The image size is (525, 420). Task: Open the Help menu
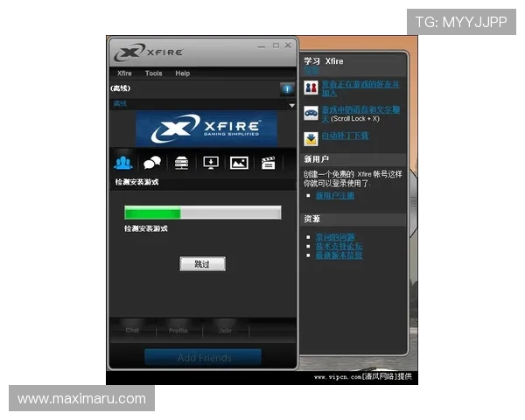pyautogui.click(x=183, y=73)
